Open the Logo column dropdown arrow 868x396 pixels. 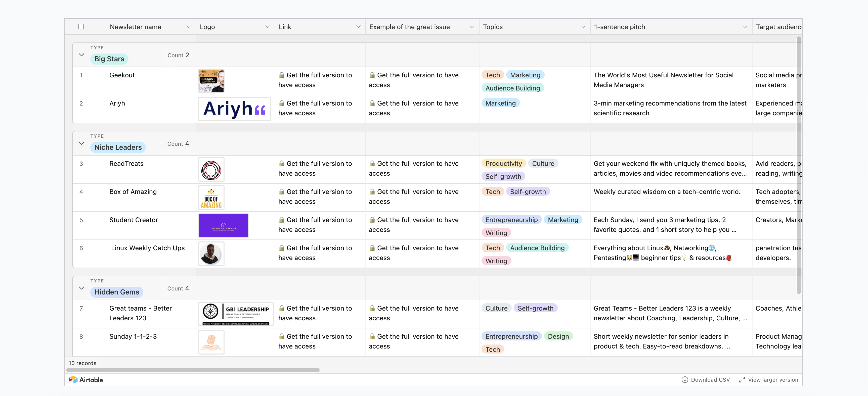268,27
